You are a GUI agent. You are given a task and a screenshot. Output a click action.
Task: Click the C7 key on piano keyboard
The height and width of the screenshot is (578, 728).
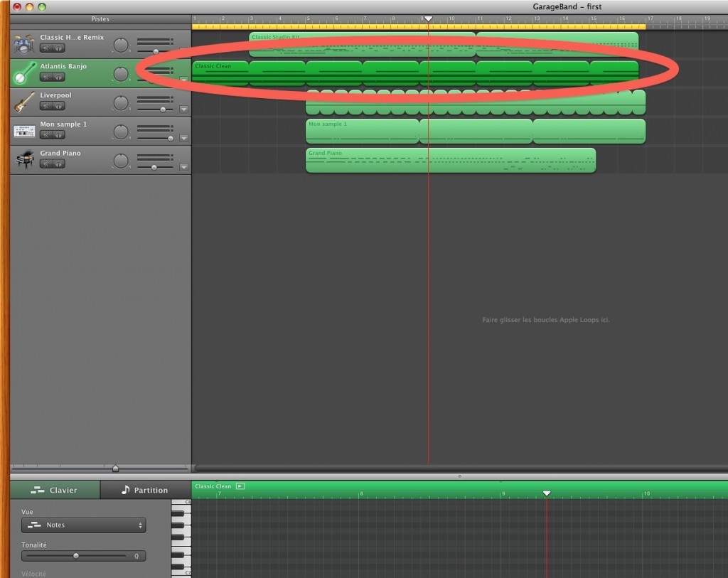click(181, 573)
